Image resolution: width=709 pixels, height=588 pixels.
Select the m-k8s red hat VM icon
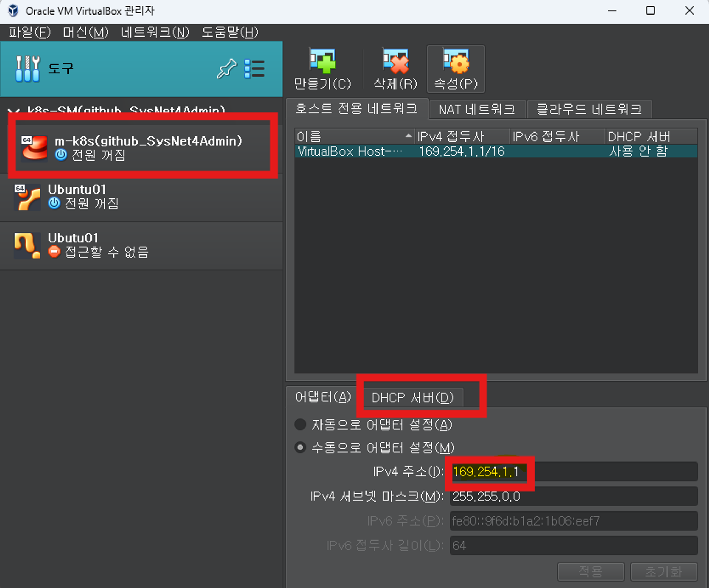coord(34,148)
